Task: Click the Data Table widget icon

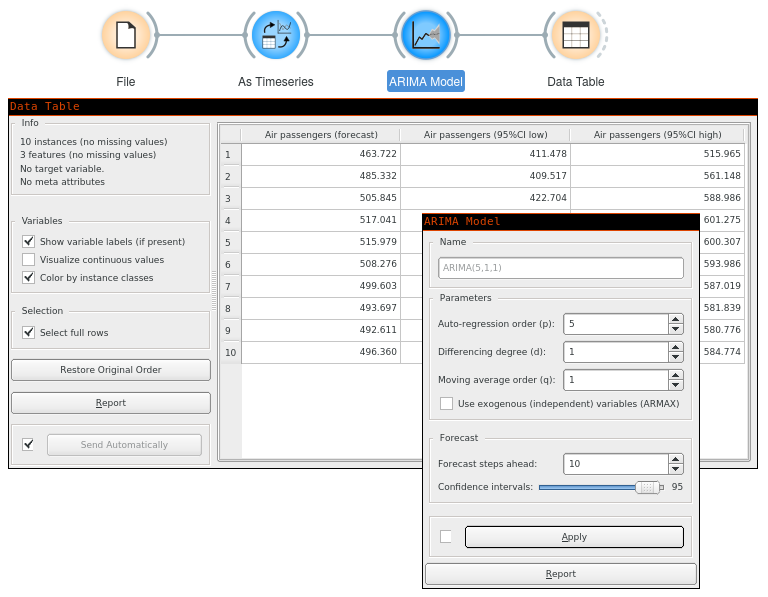Action: 575,36
